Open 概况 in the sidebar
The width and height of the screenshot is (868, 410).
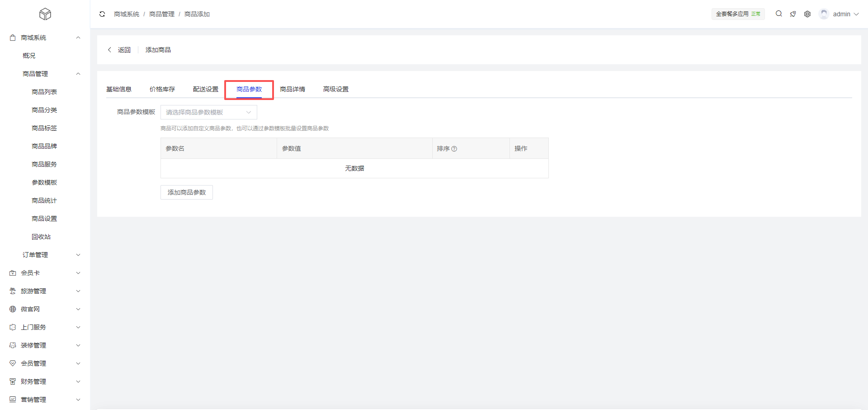(x=29, y=56)
